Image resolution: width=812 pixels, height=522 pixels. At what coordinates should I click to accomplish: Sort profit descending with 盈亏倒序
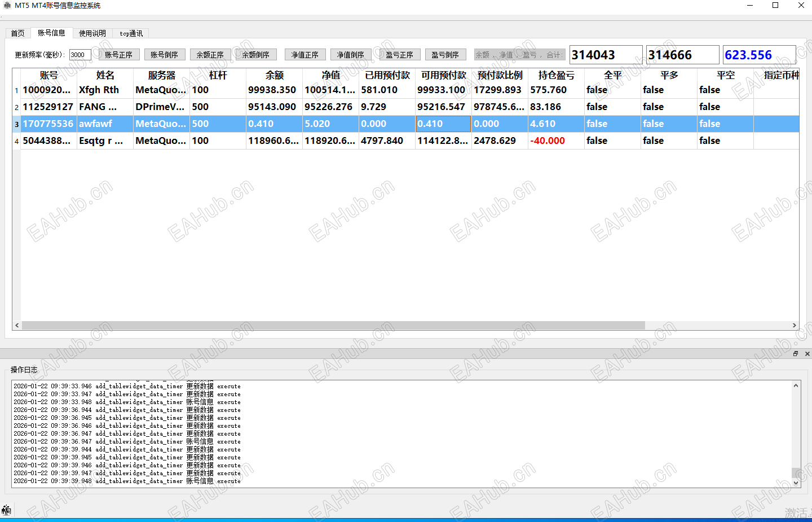click(445, 55)
